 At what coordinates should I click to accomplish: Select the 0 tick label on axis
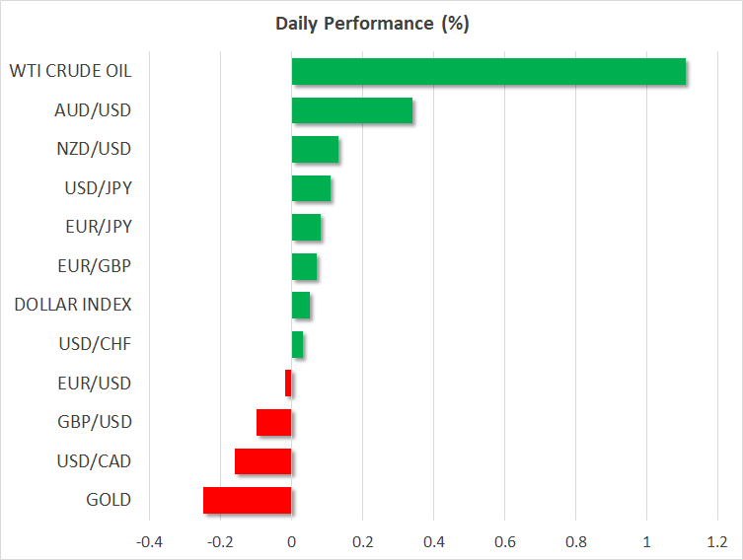click(292, 542)
